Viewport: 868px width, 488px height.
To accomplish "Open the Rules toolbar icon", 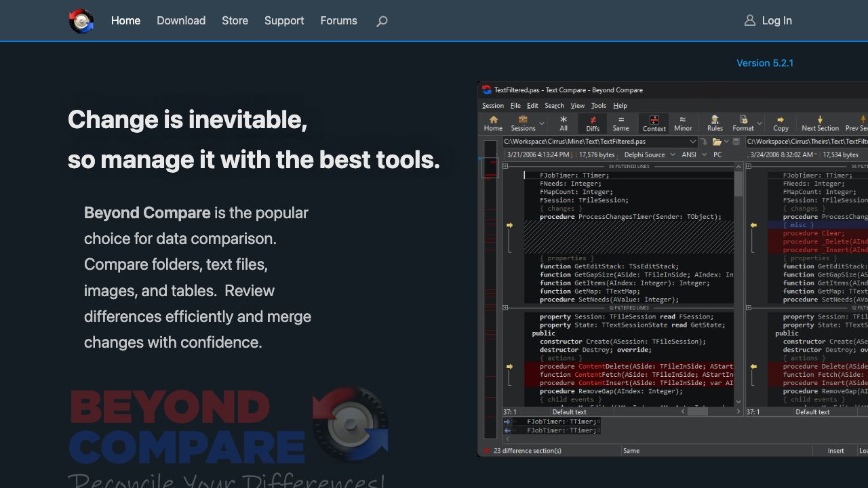I will point(715,120).
